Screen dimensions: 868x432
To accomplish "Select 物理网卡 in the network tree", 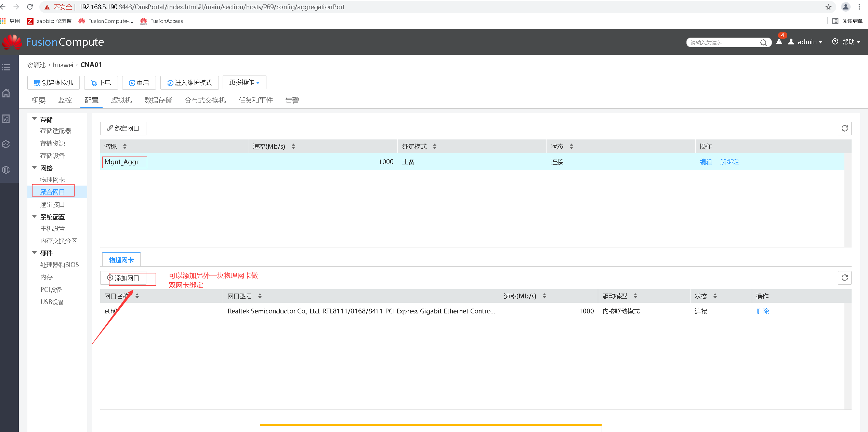I will point(52,179).
